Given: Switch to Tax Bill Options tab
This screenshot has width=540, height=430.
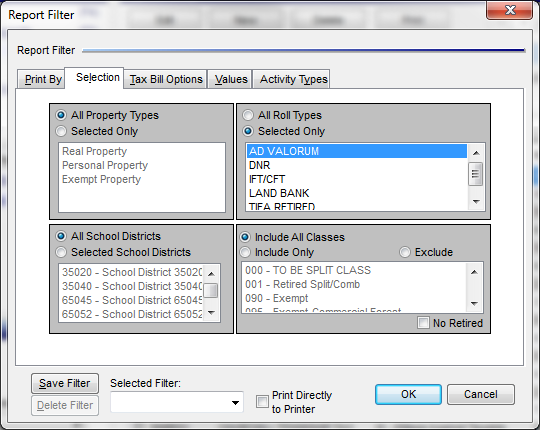Looking at the screenshot, I should pyautogui.click(x=166, y=79).
